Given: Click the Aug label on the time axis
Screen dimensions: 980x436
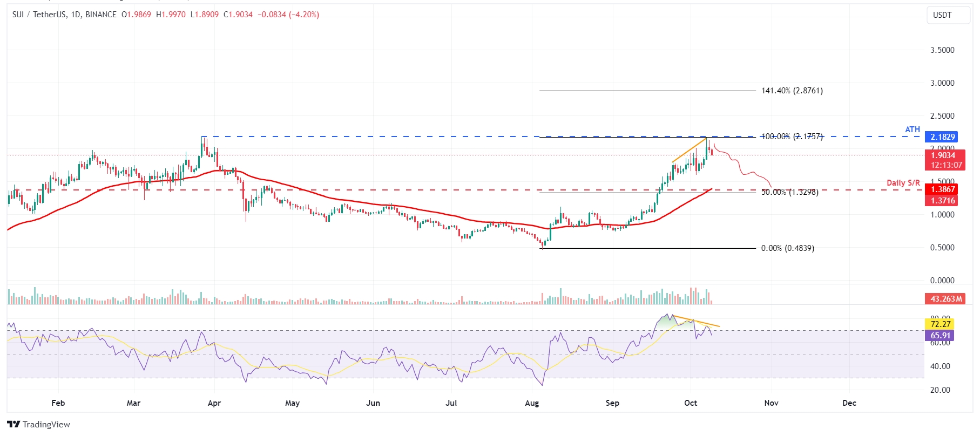Looking at the screenshot, I should point(532,403).
